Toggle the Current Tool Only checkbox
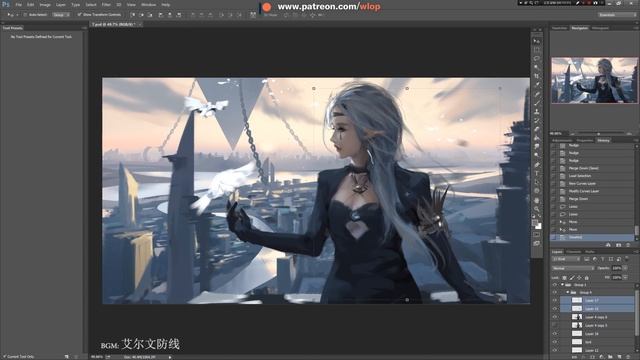Viewport: 640px width, 360px height. (x=4, y=357)
